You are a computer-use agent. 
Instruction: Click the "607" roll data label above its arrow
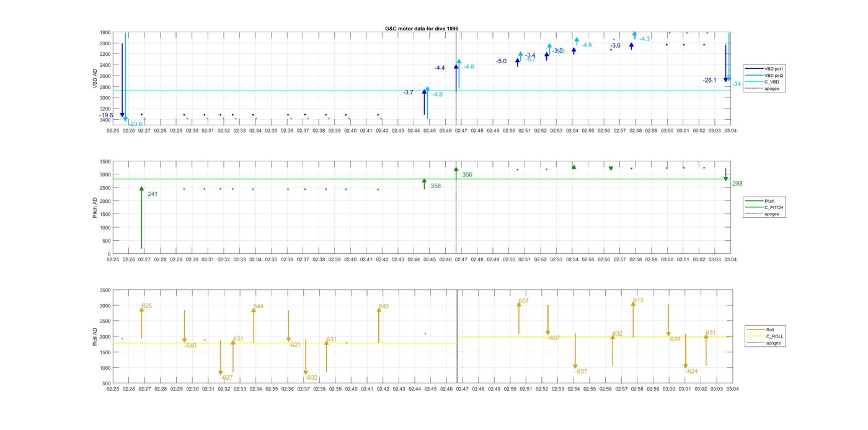pos(524,301)
